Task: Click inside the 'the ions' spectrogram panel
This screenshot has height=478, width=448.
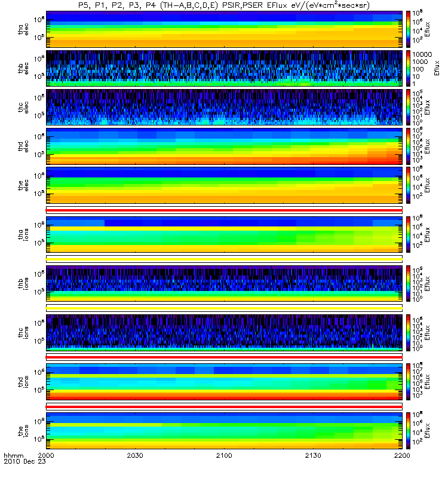Action: pos(225,431)
